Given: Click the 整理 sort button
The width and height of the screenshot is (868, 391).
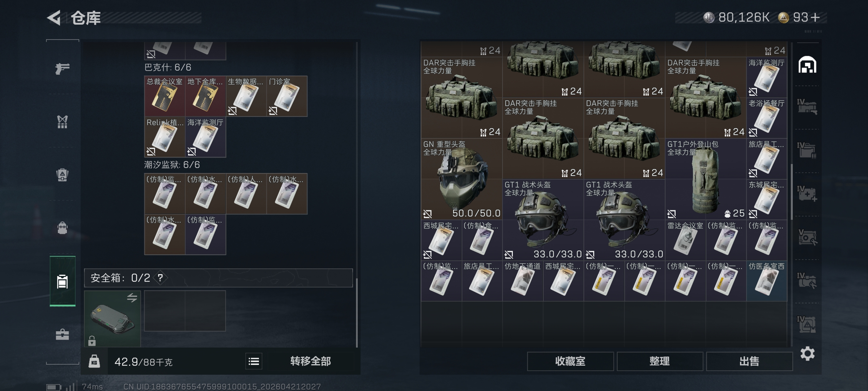Looking at the screenshot, I should pyautogui.click(x=660, y=361).
